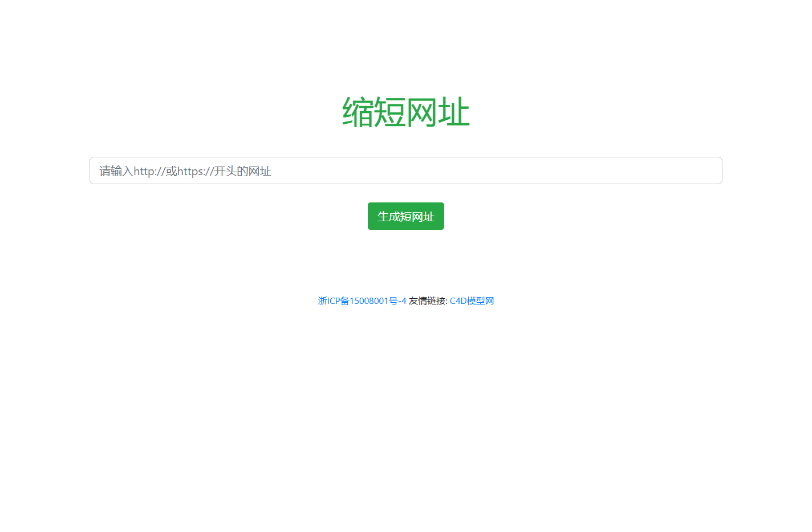
Task: Open the 浙ICP备15008001号-4 link
Action: coord(362,300)
